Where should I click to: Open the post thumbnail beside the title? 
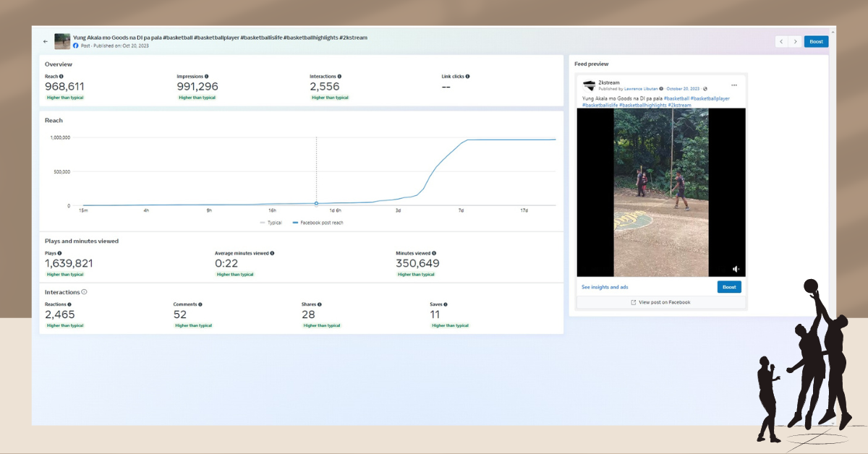pos(62,41)
